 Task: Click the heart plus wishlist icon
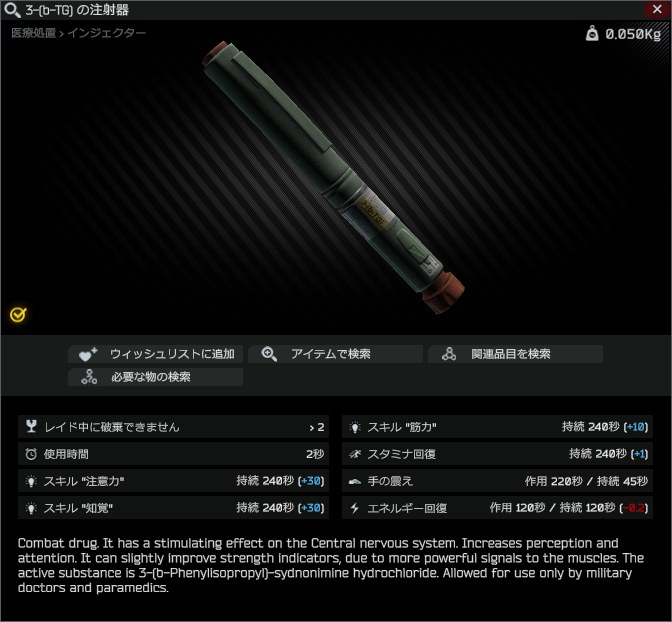(88, 354)
